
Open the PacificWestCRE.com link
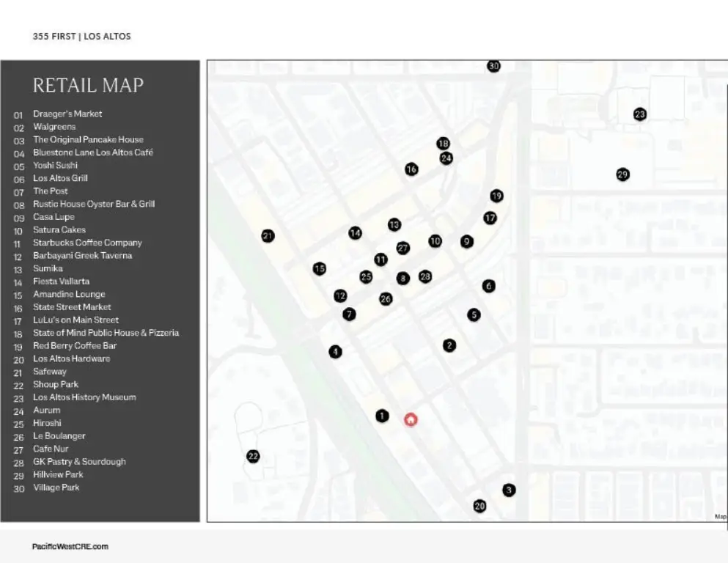pos(70,546)
